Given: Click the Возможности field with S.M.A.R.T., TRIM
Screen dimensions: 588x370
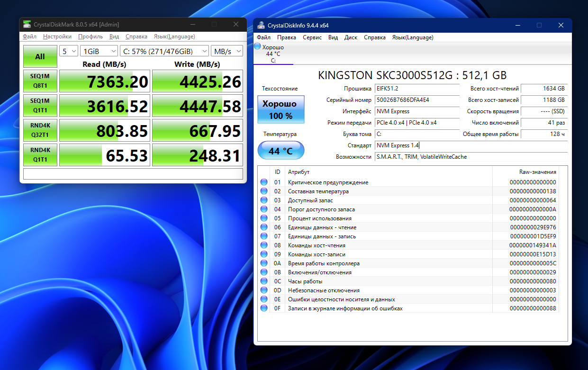Looking at the screenshot, I should coord(471,157).
